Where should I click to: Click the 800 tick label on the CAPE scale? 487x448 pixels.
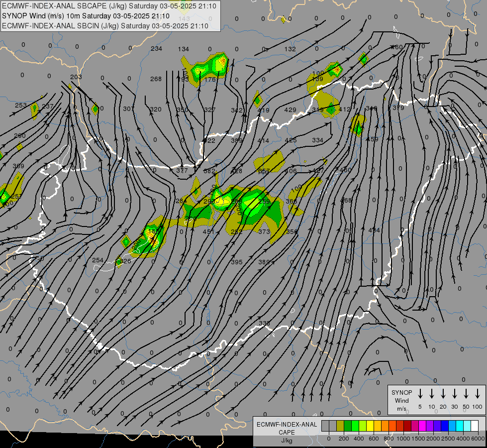[x=388, y=439]
